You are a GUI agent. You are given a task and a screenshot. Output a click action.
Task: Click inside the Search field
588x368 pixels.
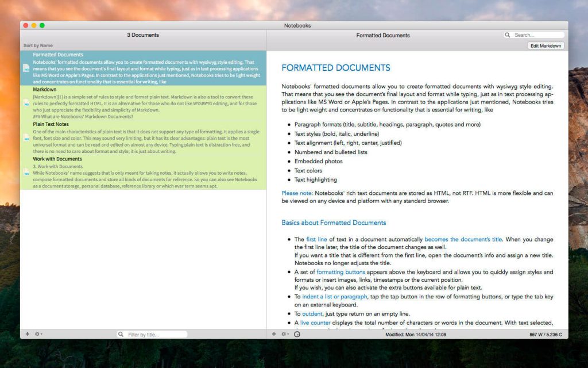pyautogui.click(x=534, y=34)
